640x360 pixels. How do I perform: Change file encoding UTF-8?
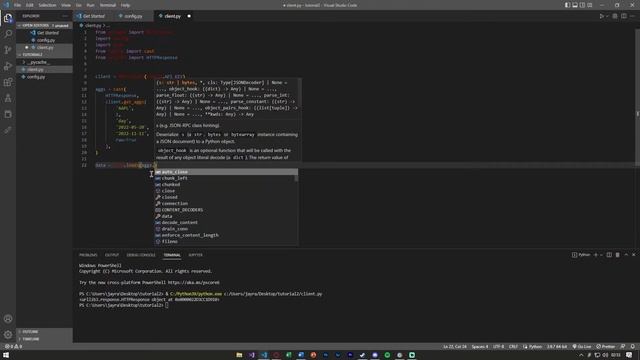[x=498, y=347]
